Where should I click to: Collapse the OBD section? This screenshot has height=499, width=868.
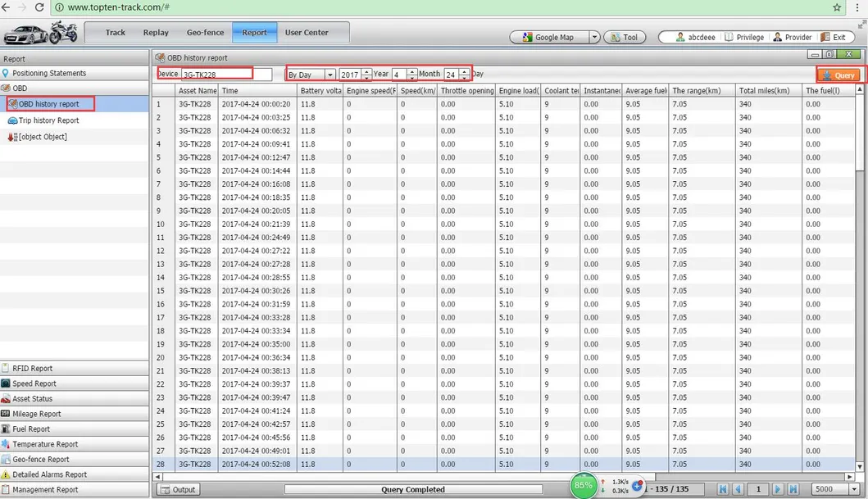pos(75,88)
